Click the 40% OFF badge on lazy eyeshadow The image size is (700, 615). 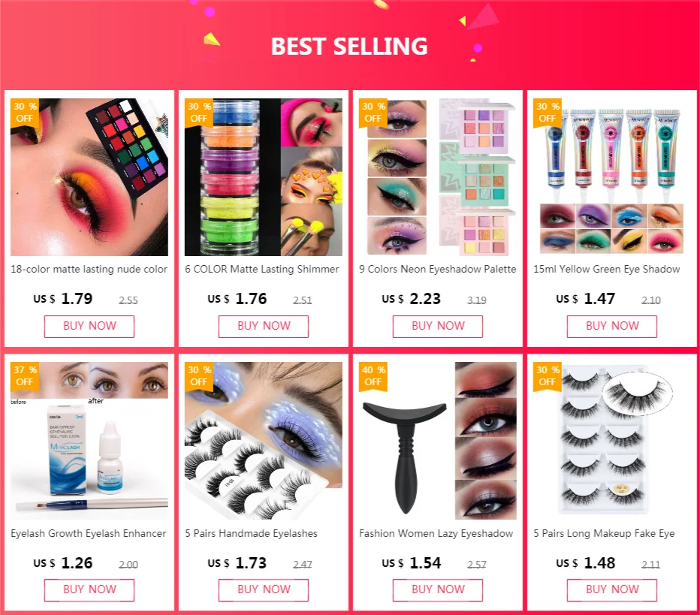373,375
